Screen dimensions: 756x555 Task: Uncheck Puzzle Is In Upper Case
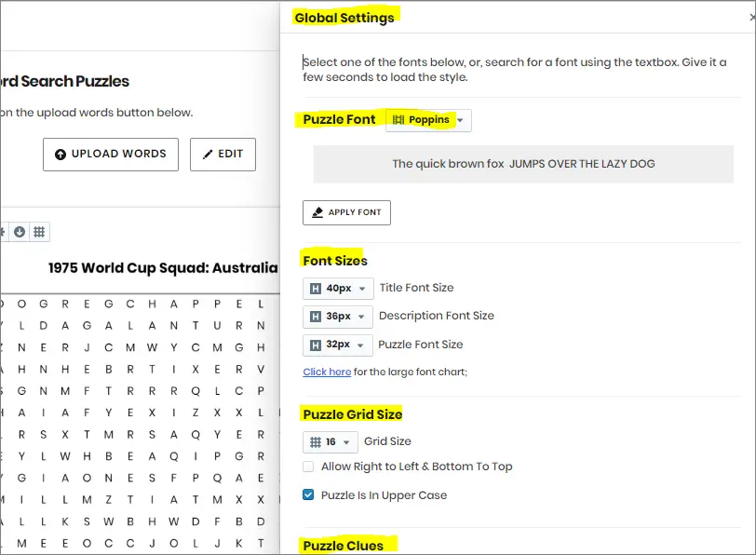tap(308, 494)
